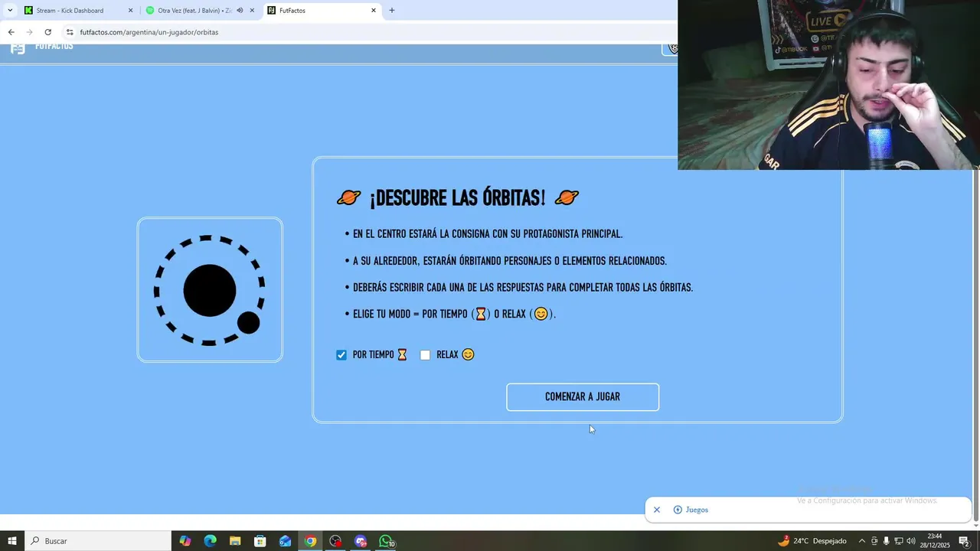Open Copilot from the taskbar
Image resolution: width=980 pixels, height=551 pixels.
[x=185, y=541]
